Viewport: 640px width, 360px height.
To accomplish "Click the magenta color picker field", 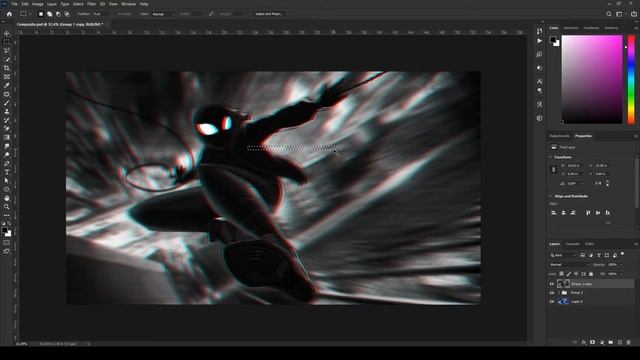I will click(x=592, y=79).
